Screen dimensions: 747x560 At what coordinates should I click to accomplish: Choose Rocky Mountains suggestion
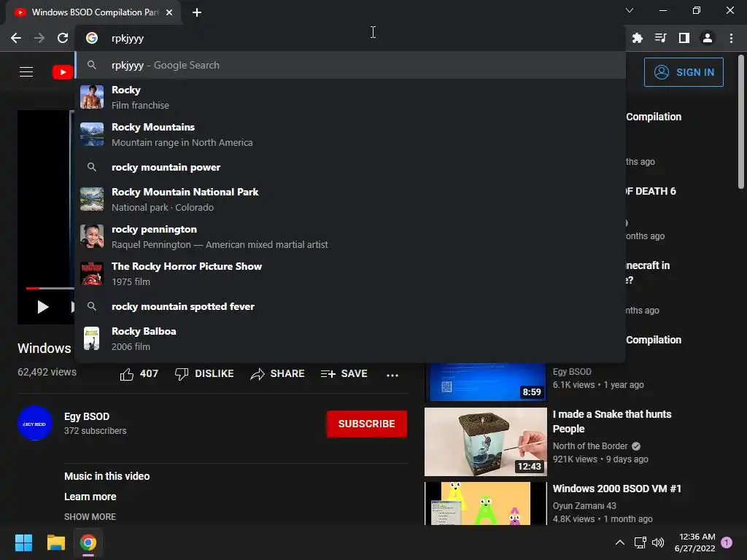(x=350, y=134)
